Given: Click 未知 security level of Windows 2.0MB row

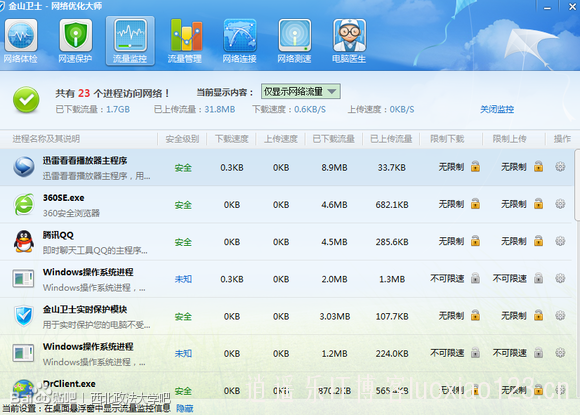Looking at the screenshot, I should (183, 279).
